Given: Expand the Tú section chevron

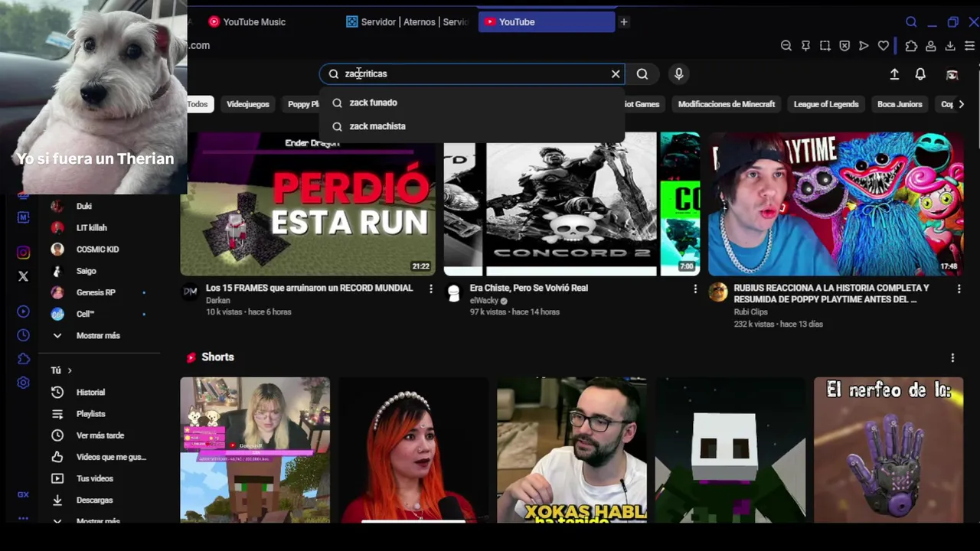Looking at the screenshot, I should click(69, 370).
